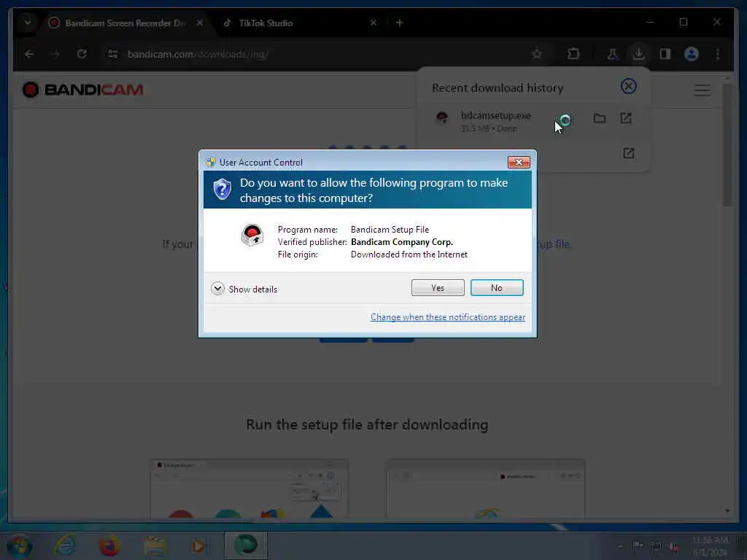
Task: Open Chrome three-dot menu
Action: point(718,54)
